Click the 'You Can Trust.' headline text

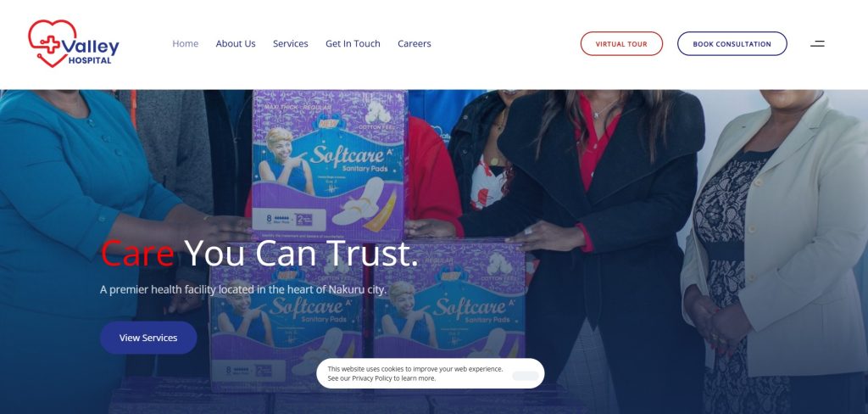tap(301, 254)
